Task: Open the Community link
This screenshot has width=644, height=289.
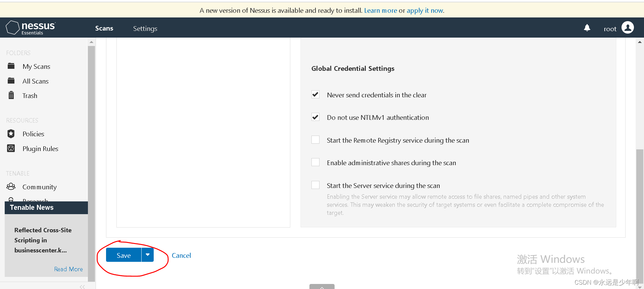Action: click(x=39, y=187)
